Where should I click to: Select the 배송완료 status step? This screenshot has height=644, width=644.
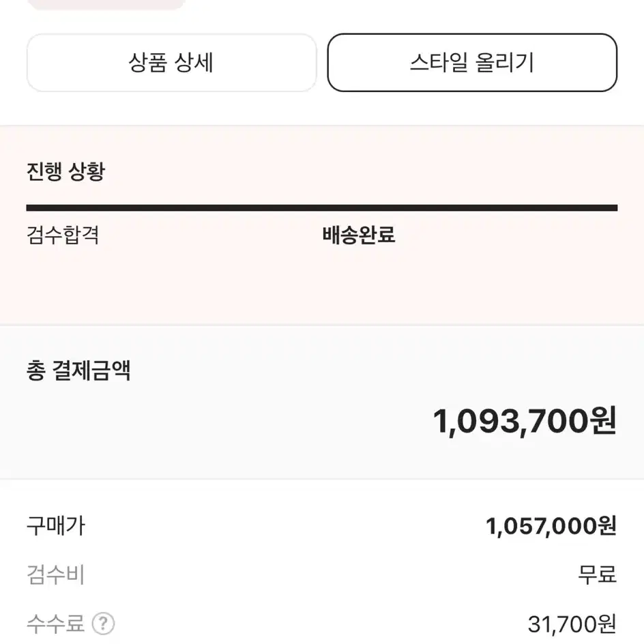pos(359,235)
